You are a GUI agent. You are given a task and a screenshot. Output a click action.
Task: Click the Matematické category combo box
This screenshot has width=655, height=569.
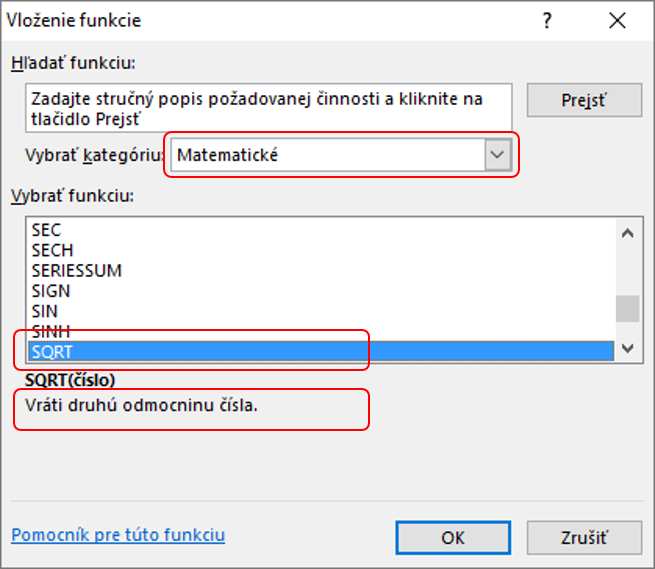pos(341,155)
